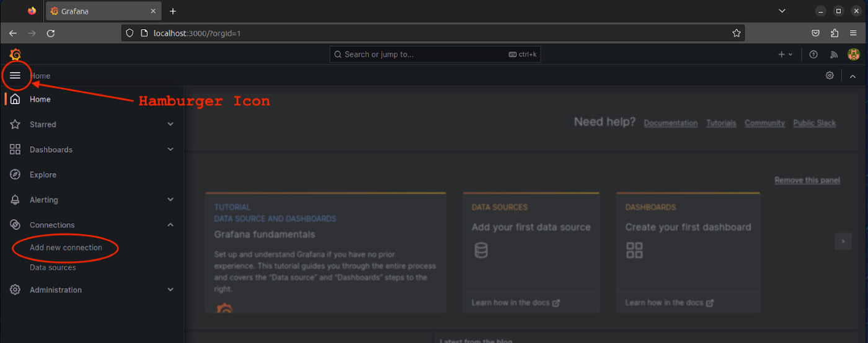Open Data sources in side menu
The width and height of the screenshot is (868, 343).
(x=53, y=267)
